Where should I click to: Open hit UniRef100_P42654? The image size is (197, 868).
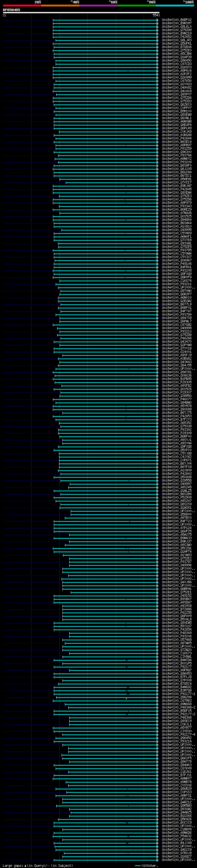click(x=176, y=630)
